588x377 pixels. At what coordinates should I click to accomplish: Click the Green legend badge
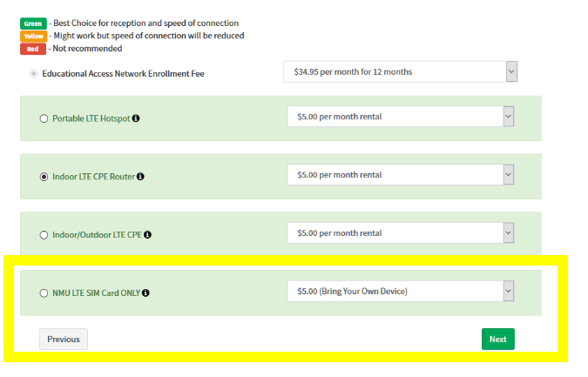32,24
